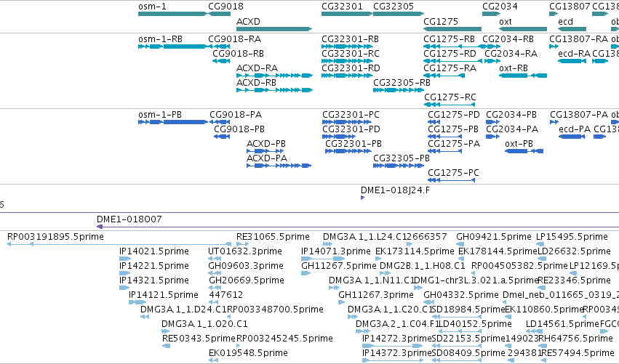619x364 pixels.
Task: Select the RP003191895.5prime EST feature
Action: click(x=119, y=245)
